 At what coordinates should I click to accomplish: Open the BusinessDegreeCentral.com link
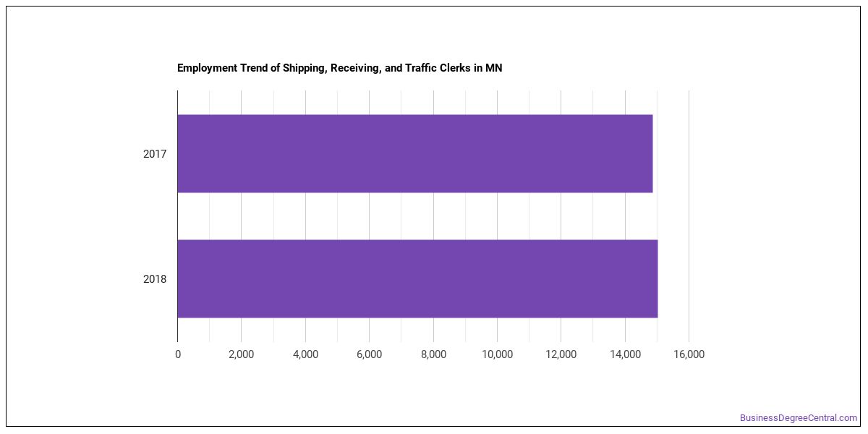pos(798,418)
